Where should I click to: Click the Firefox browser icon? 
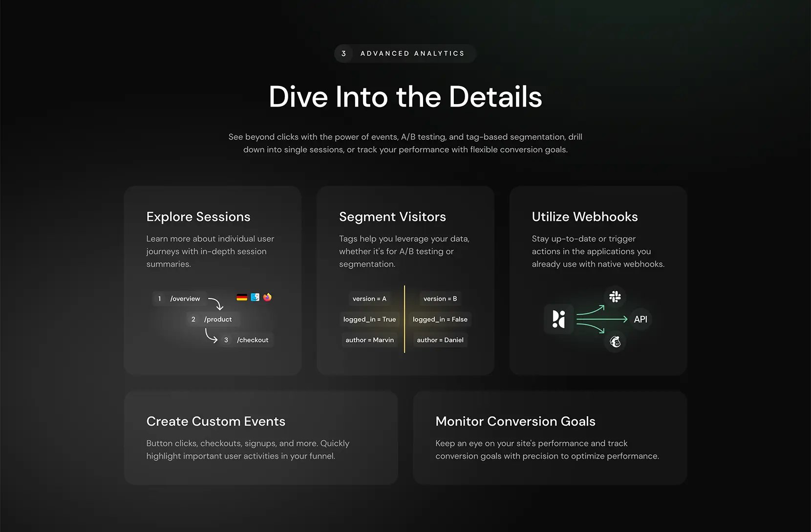pyautogui.click(x=267, y=297)
